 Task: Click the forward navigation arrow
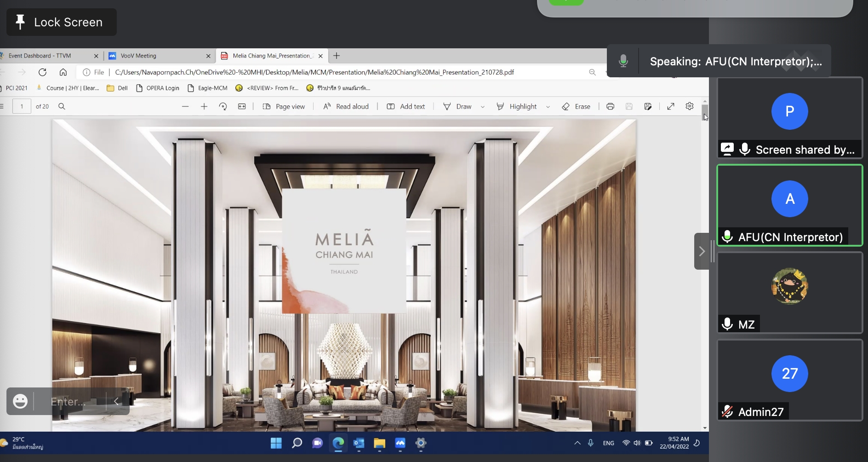tap(22, 72)
